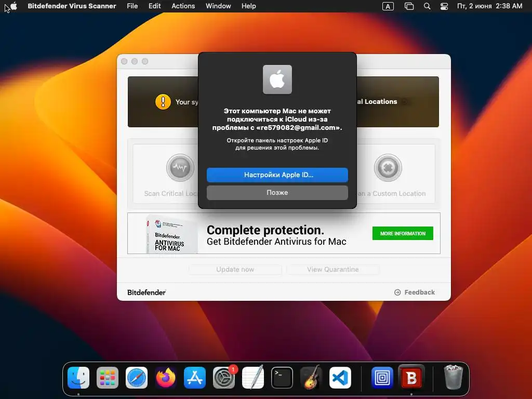Click the Scan a Custom Location gear icon

388,168
